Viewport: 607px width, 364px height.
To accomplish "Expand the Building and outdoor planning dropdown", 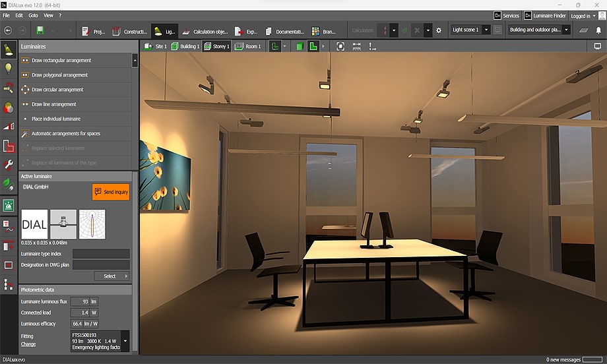I will tap(566, 30).
